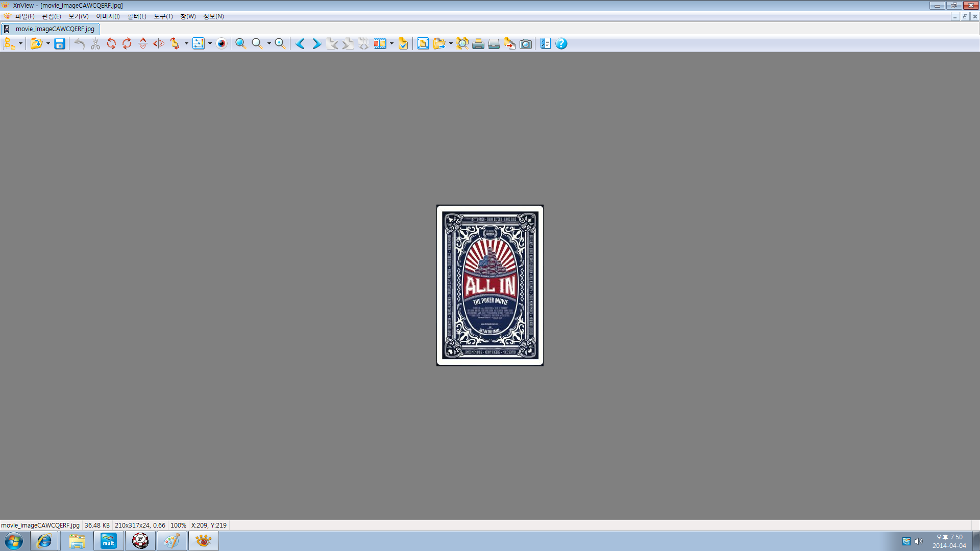The height and width of the screenshot is (551, 980).
Task: Click the red-eye correction icon
Action: [222, 44]
